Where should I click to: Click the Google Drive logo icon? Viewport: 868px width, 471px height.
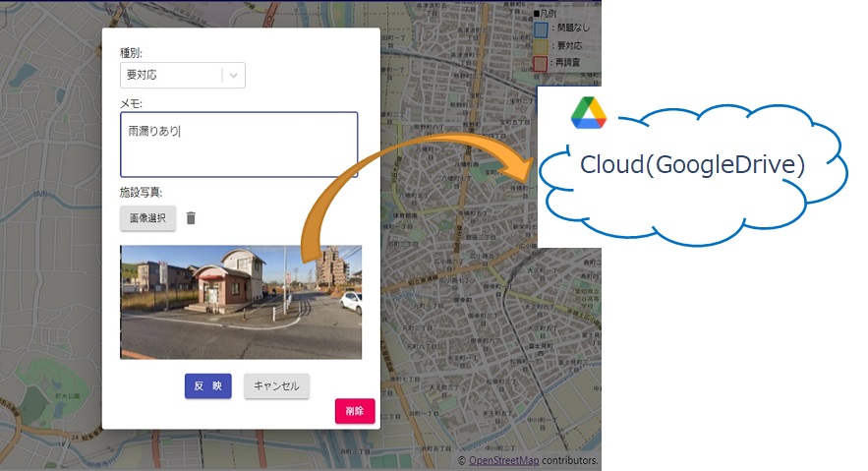click(x=588, y=113)
